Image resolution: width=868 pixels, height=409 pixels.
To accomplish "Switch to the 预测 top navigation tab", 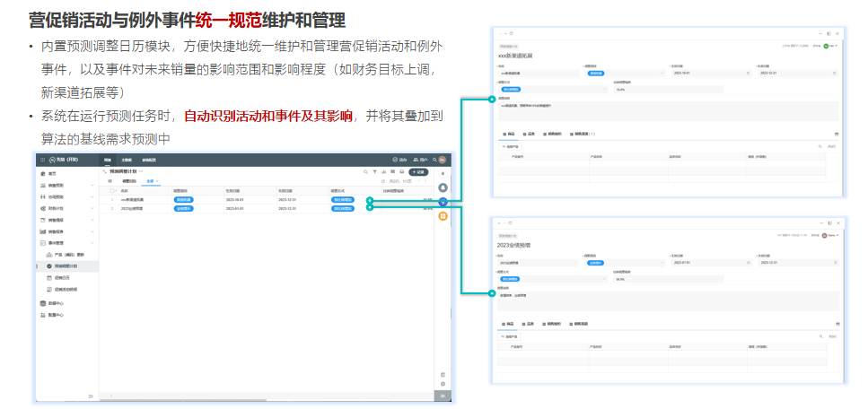I will 108,160.
